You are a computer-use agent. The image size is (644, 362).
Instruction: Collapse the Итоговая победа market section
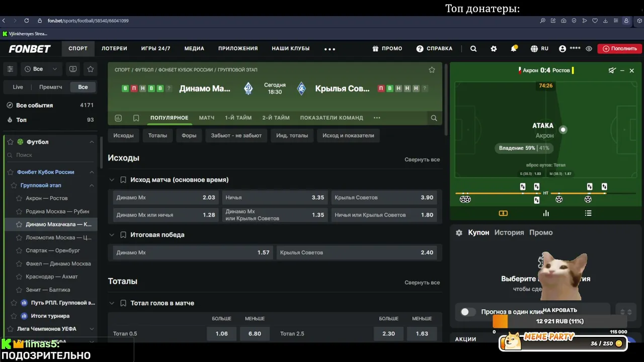pos(112,235)
